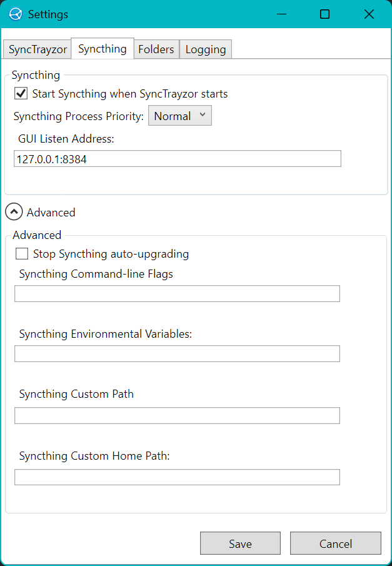Open the Folders tab
392x566 pixels.
coord(156,49)
